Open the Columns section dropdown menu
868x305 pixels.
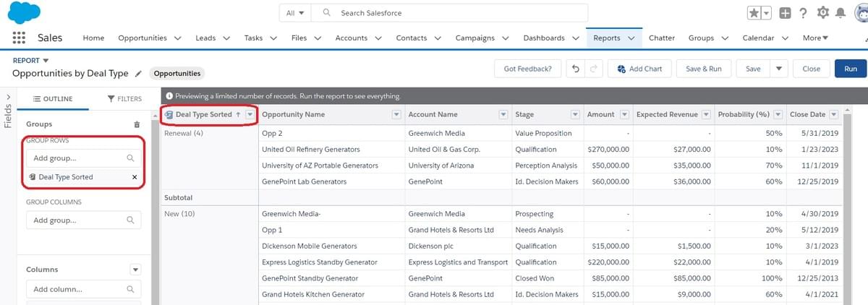(x=135, y=270)
